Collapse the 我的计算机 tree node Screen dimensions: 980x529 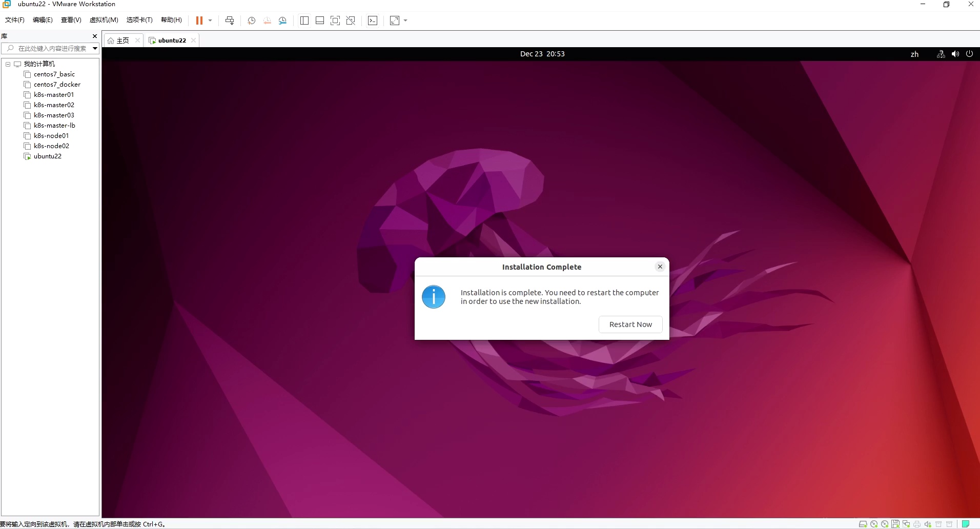(8, 64)
